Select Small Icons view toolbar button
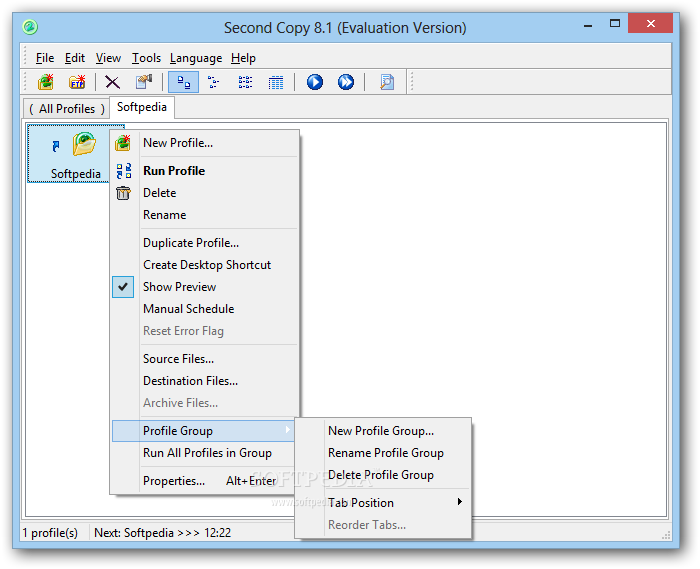The image size is (700, 569). coord(214,82)
